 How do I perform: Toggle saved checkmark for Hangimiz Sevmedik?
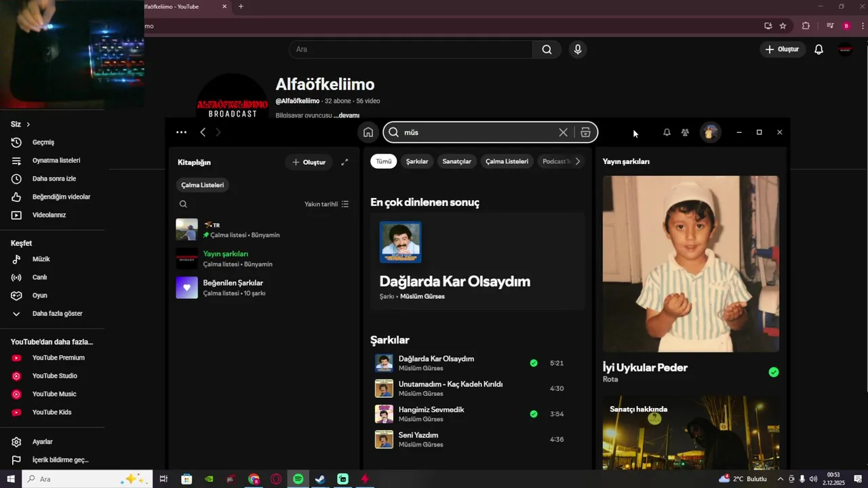[534, 414]
